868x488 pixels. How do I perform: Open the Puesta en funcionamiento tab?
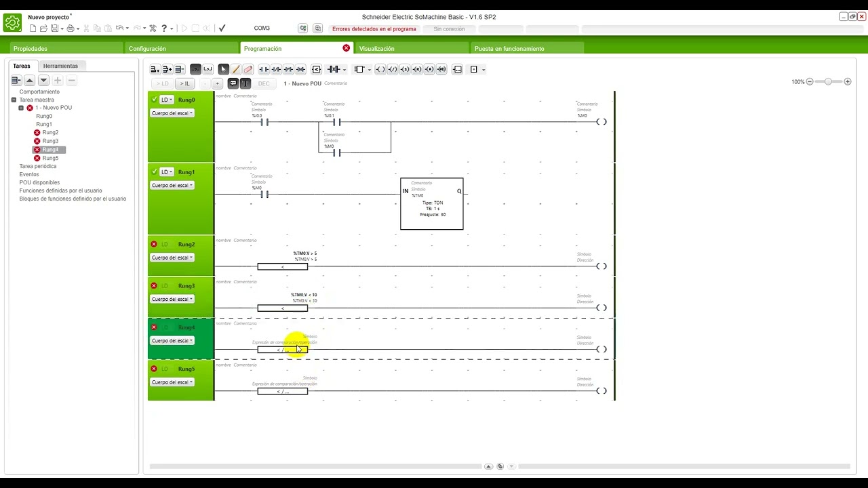pos(527,49)
